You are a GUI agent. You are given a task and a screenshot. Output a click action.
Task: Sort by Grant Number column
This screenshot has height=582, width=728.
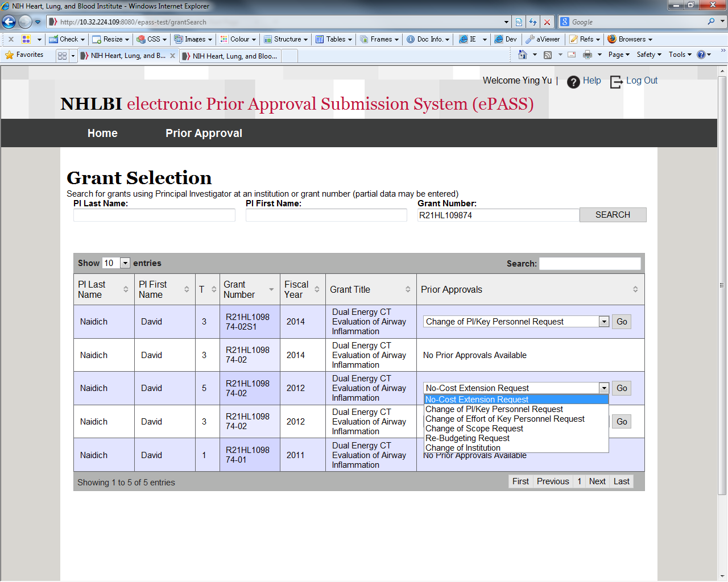[x=250, y=289]
